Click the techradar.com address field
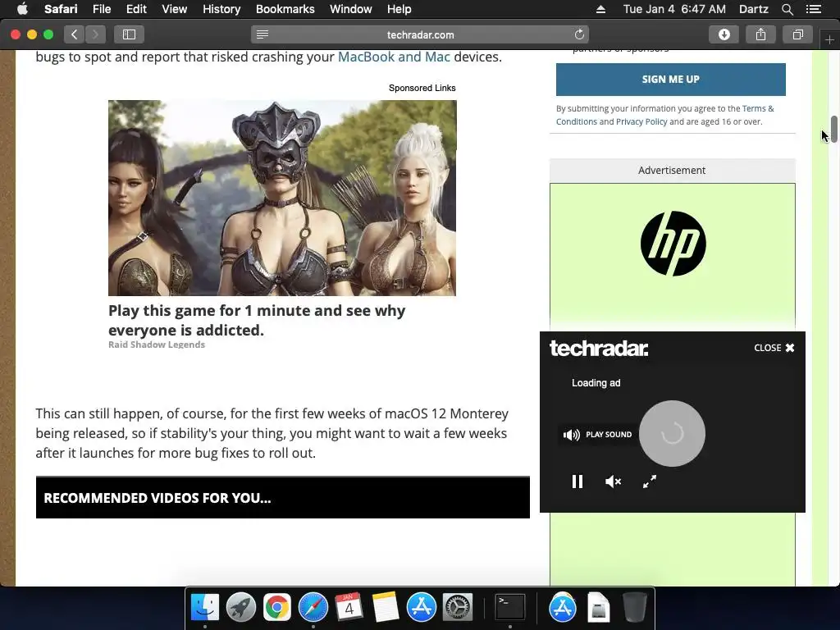Screen dimensions: 840x630 420,34
